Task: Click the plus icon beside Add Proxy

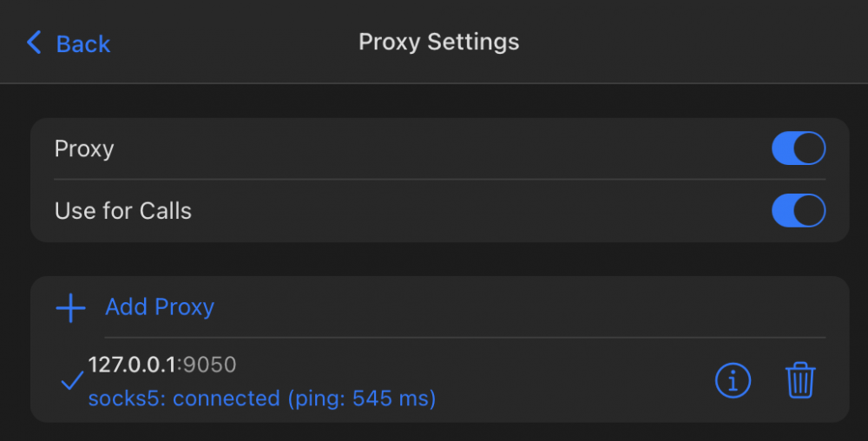Action: pos(71,307)
